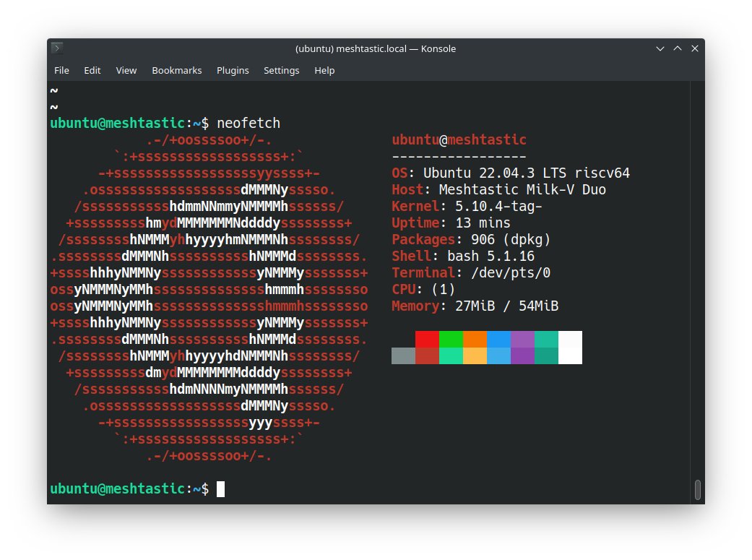Open the Edit menu
752x560 pixels.
point(92,71)
